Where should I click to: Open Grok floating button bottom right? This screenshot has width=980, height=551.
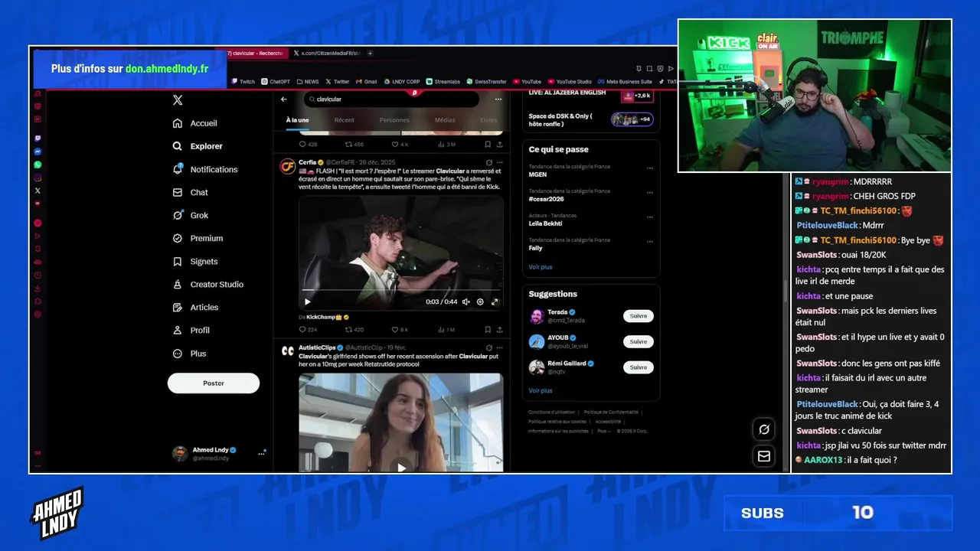763,429
